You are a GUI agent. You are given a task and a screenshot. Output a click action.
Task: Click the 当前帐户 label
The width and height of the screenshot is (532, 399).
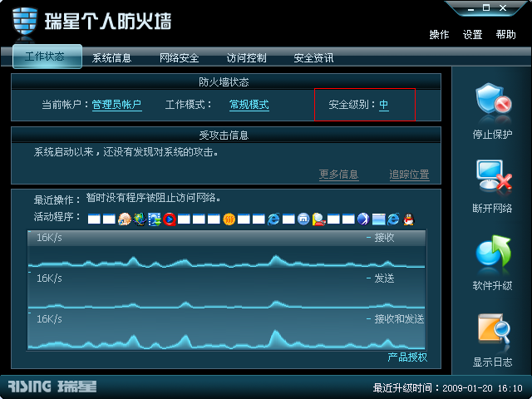pos(65,105)
